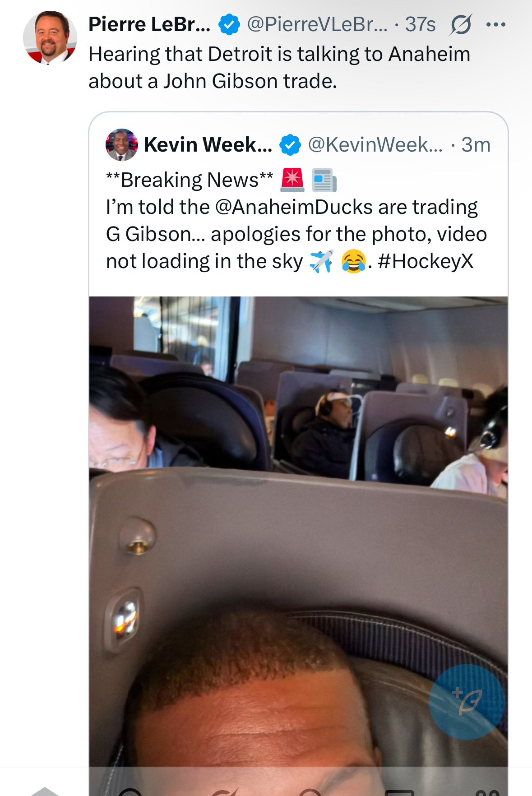
Task: Open the three-dot more options menu
Action: click(496, 24)
